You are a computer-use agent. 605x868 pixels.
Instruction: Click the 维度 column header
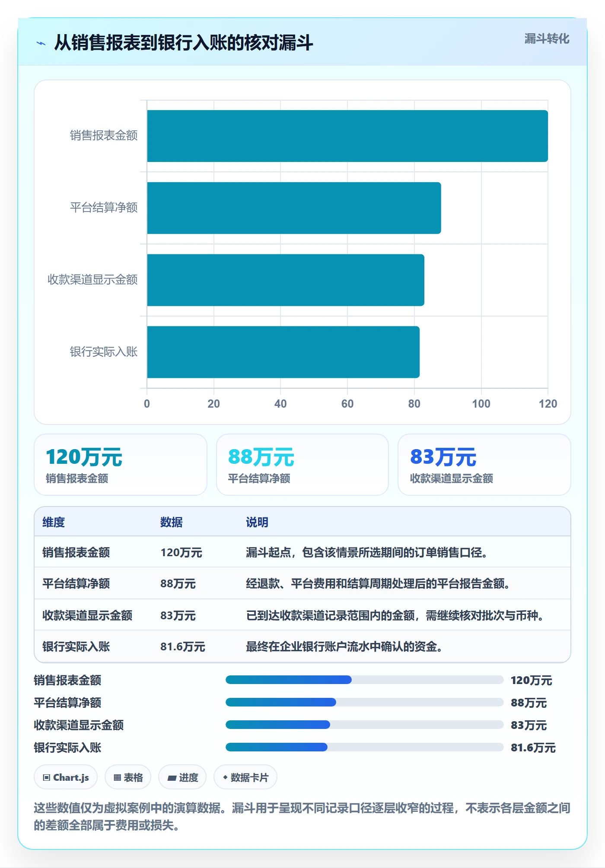(x=54, y=523)
